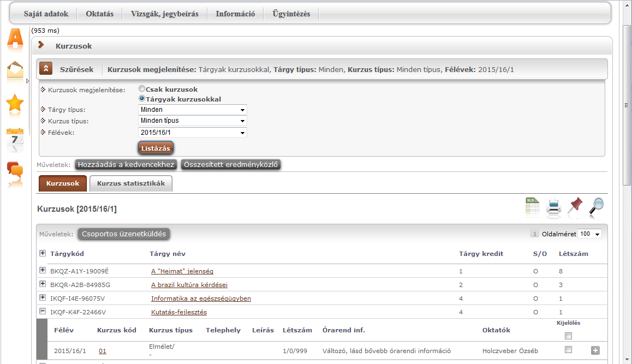
Task: Open the Saját adatok menu
Action: tap(46, 14)
